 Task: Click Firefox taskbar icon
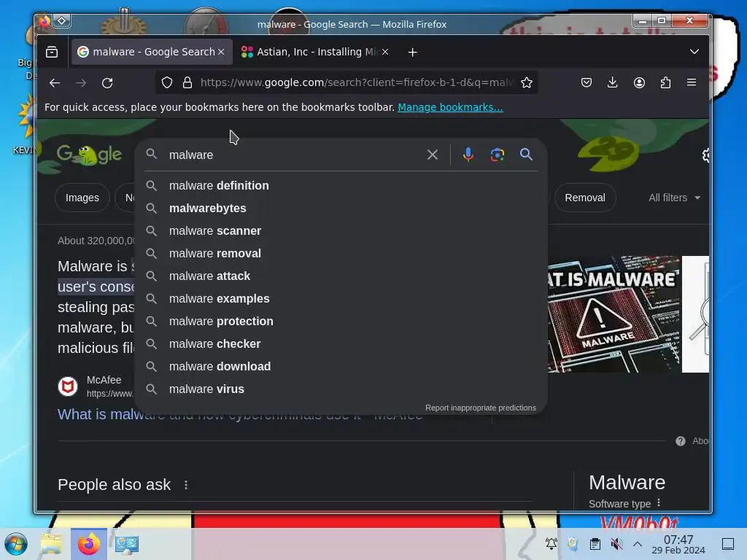tap(89, 544)
